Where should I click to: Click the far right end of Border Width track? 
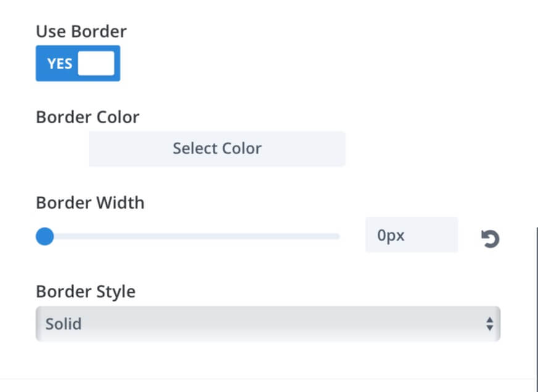tap(337, 236)
